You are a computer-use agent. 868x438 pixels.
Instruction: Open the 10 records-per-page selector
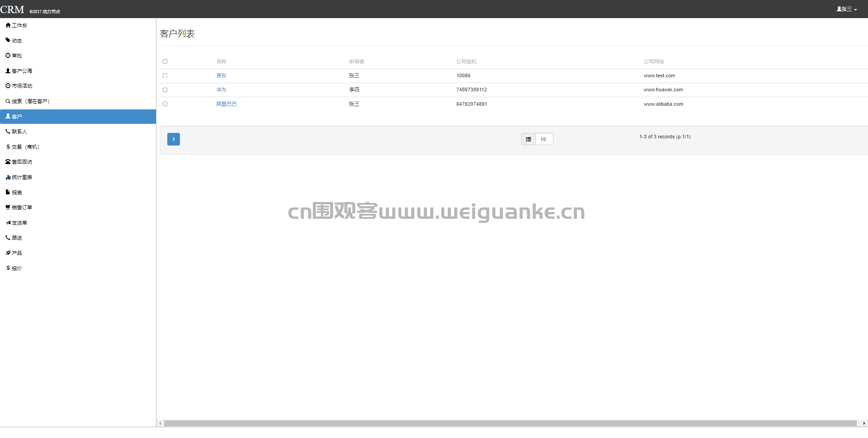tap(544, 139)
